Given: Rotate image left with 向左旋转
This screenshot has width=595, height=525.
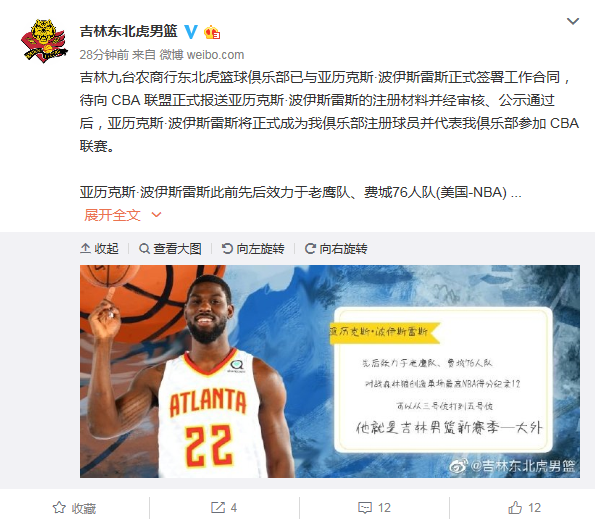Looking at the screenshot, I should [253, 249].
